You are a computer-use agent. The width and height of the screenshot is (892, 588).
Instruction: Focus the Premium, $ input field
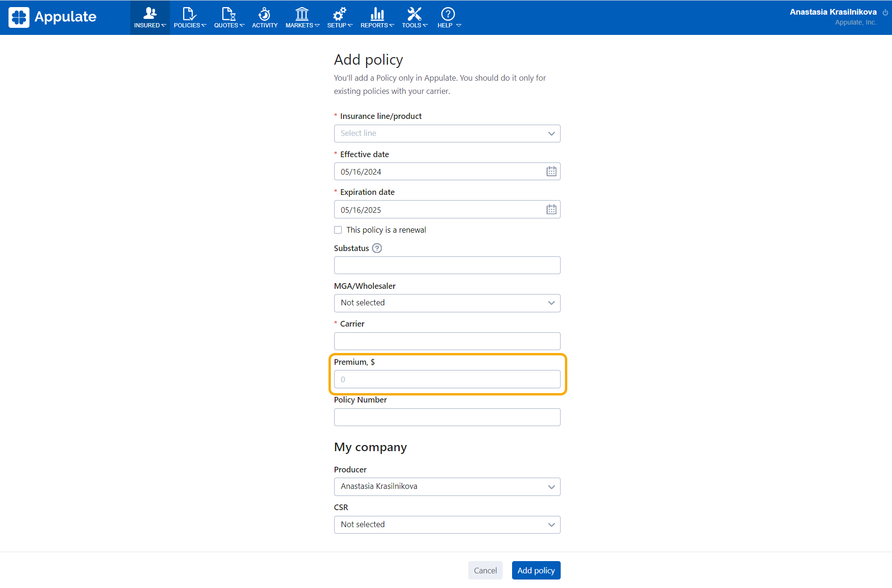pos(447,379)
